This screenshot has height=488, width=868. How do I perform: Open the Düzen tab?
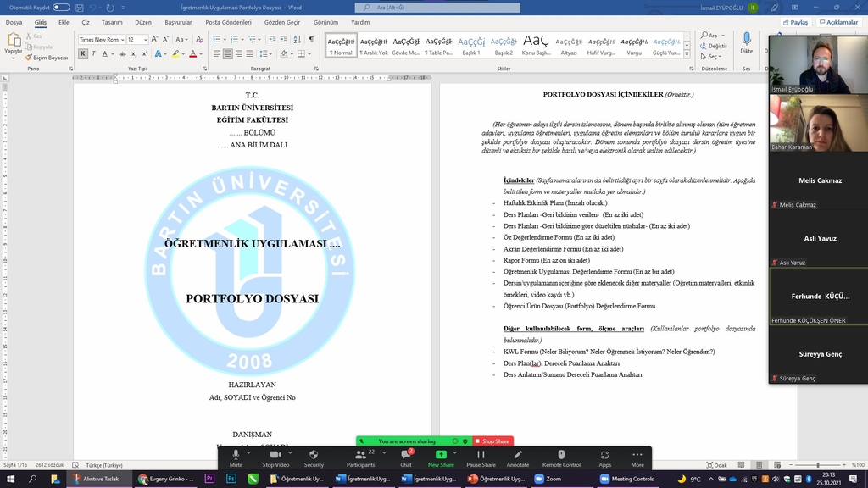tap(142, 22)
